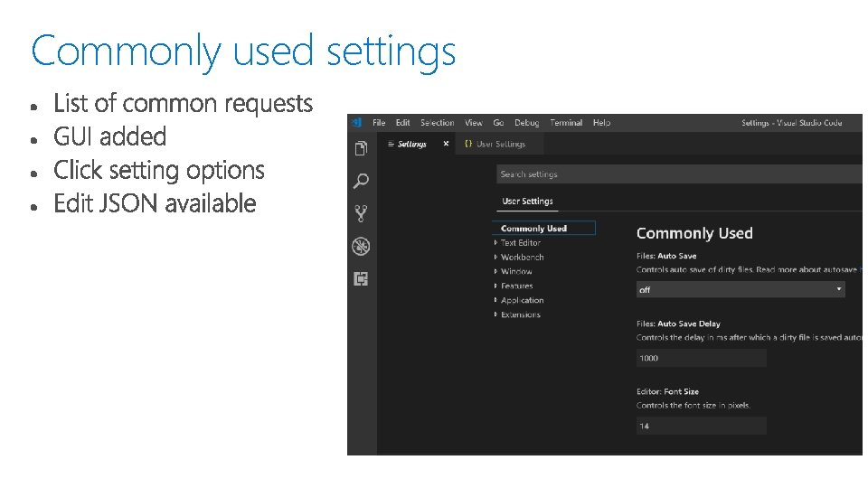868x488 pixels.
Task: Click the 'Commonly used settings' slide title
Action: pyautogui.click(x=243, y=51)
